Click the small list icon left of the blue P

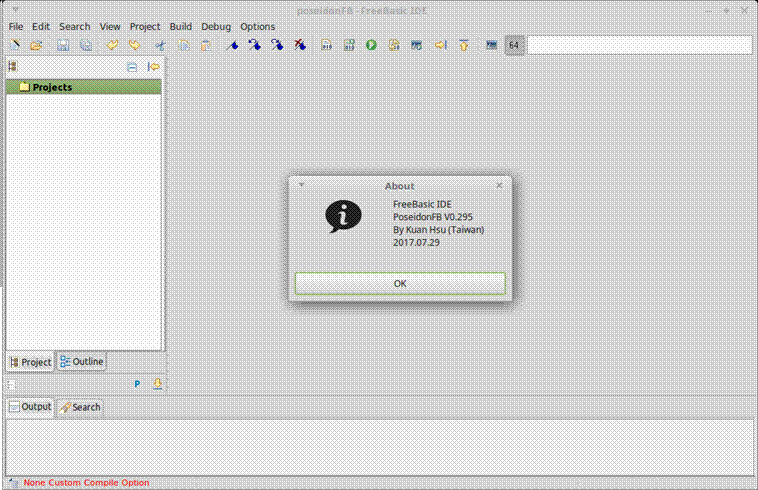[x=12, y=385]
